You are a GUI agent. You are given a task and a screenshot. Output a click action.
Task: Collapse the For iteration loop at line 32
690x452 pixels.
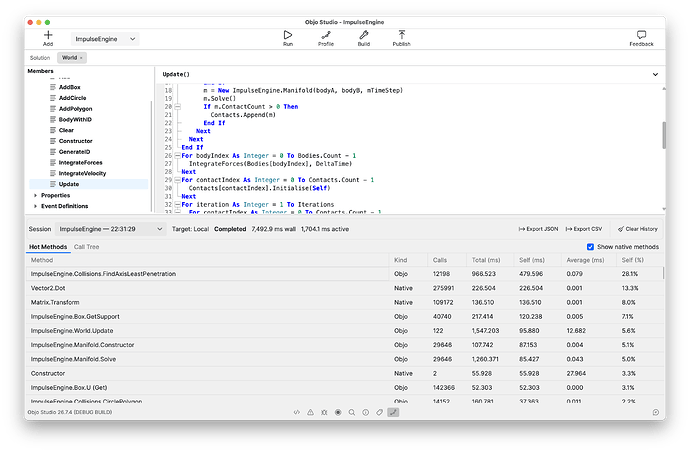click(x=177, y=205)
